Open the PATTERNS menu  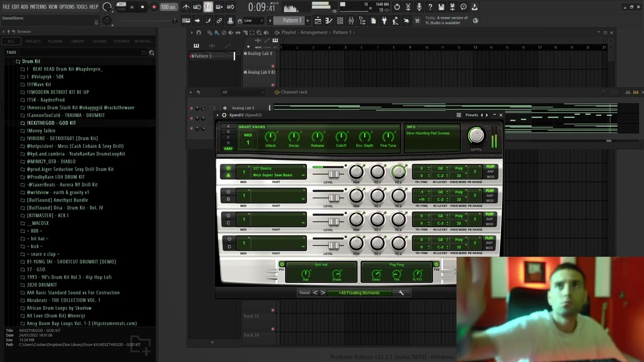(38, 7)
